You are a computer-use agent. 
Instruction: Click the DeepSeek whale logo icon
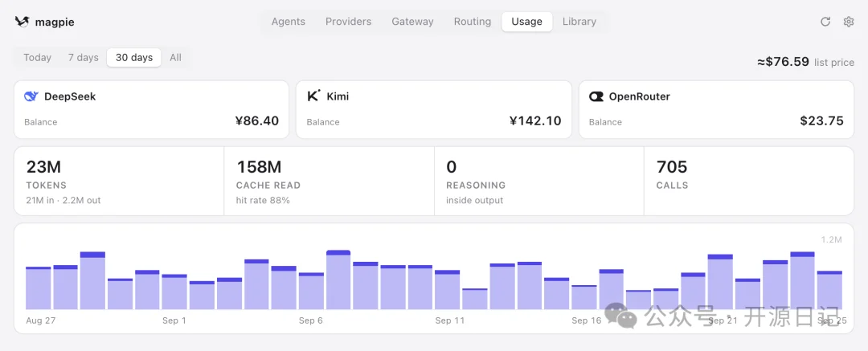(x=31, y=96)
